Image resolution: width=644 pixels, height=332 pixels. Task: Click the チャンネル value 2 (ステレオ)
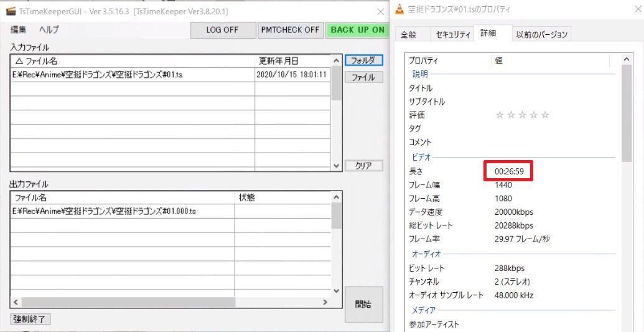click(513, 282)
